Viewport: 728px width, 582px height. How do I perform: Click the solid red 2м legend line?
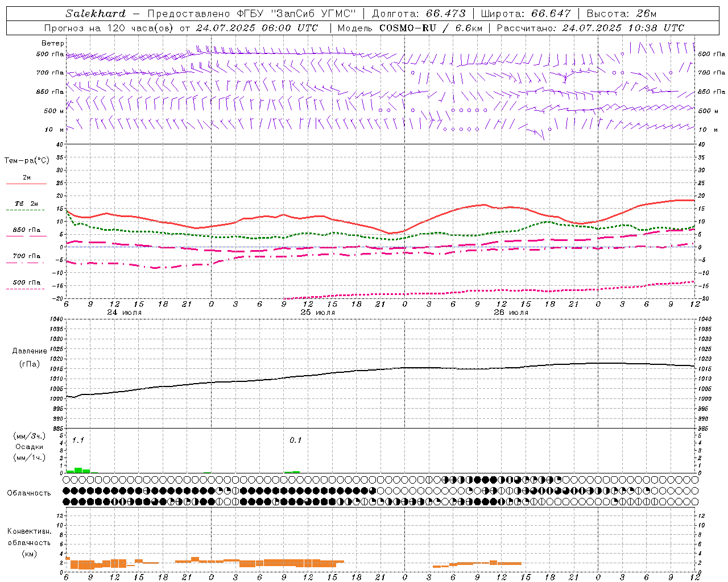(26, 184)
